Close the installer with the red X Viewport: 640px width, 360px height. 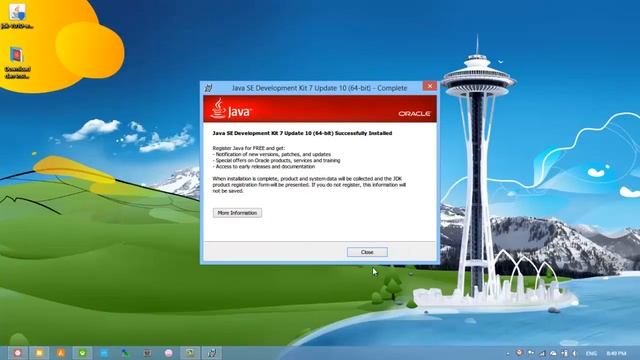pos(429,86)
